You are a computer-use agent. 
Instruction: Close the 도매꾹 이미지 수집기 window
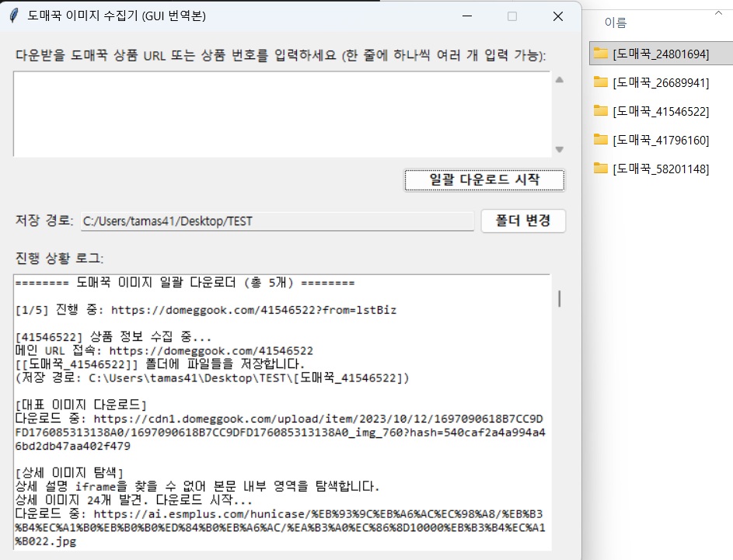coord(557,16)
